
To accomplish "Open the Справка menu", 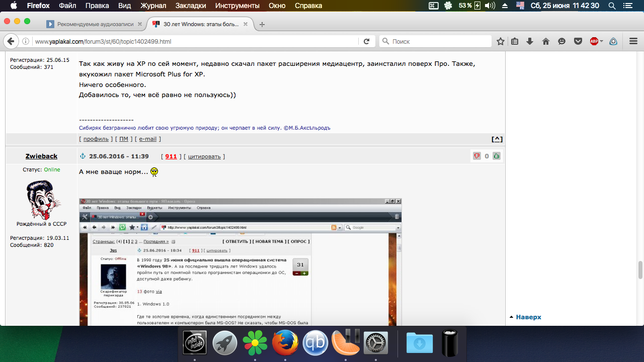I will tap(308, 6).
